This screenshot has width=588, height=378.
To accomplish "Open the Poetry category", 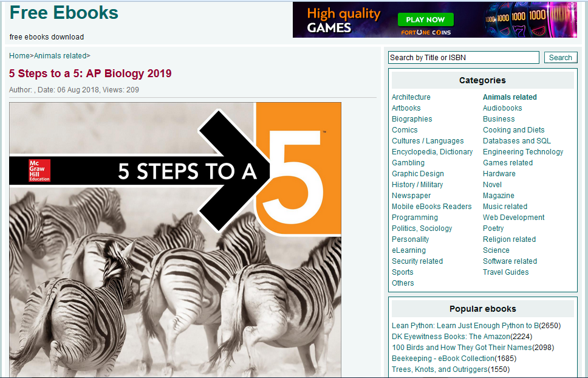I will click(x=493, y=228).
